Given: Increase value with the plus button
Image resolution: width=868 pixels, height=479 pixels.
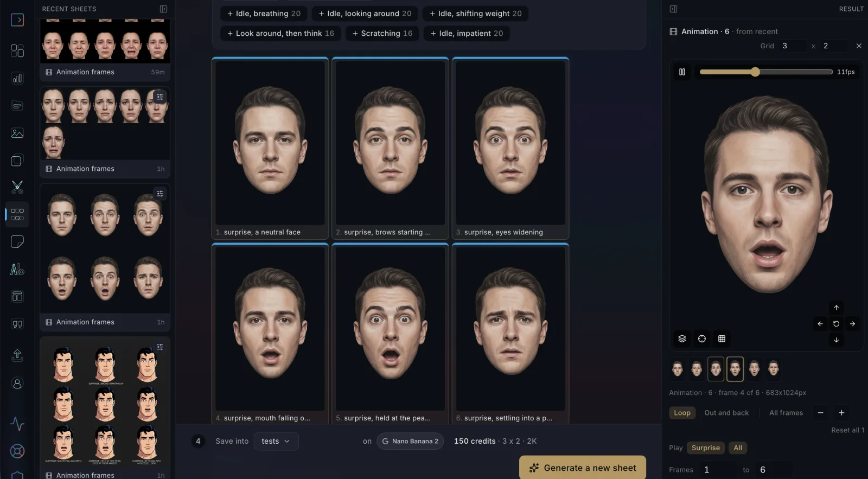Looking at the screenshot, I should [841, 413].
